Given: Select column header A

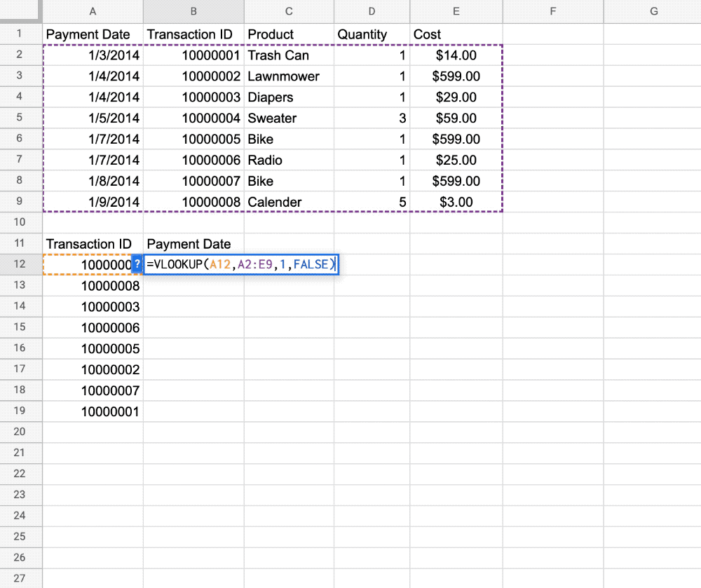Looking at the screenshot, I should pos(93,11).
